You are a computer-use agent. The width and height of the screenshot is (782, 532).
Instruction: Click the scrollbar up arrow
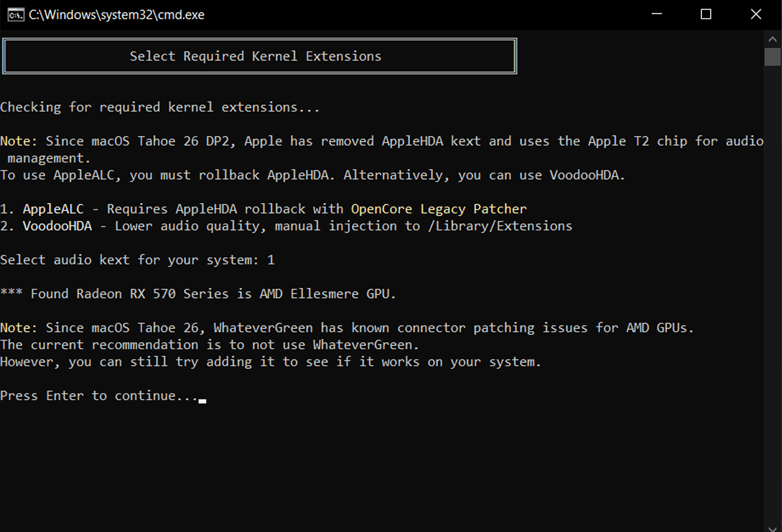click(772, 39)
